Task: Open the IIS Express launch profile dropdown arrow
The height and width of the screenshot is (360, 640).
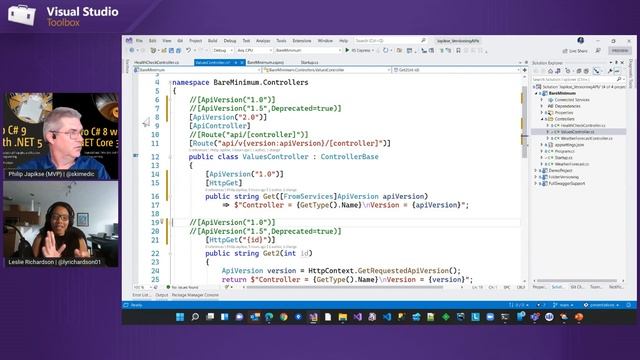Action: pyautogui.click(x=373, y=50)
